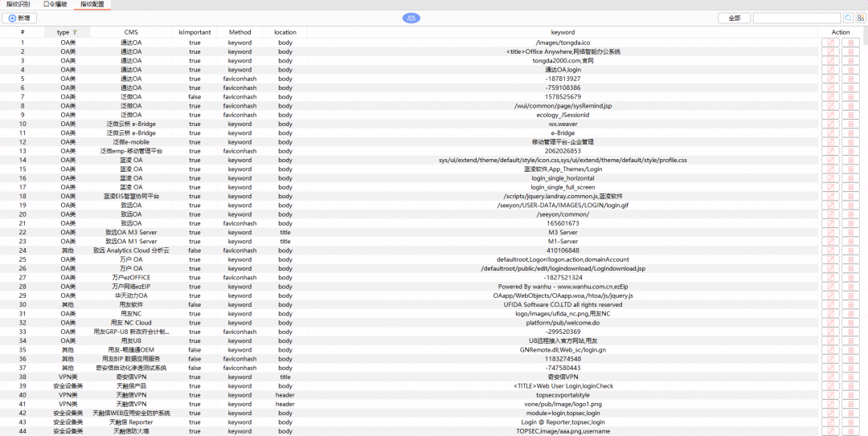Click the Method column header
This screenshot has height=436, width=868.
pos(240,32)
